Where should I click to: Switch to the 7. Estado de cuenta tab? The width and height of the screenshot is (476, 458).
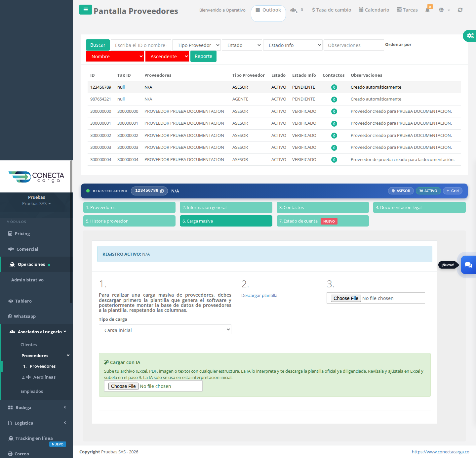click(323, 221)
